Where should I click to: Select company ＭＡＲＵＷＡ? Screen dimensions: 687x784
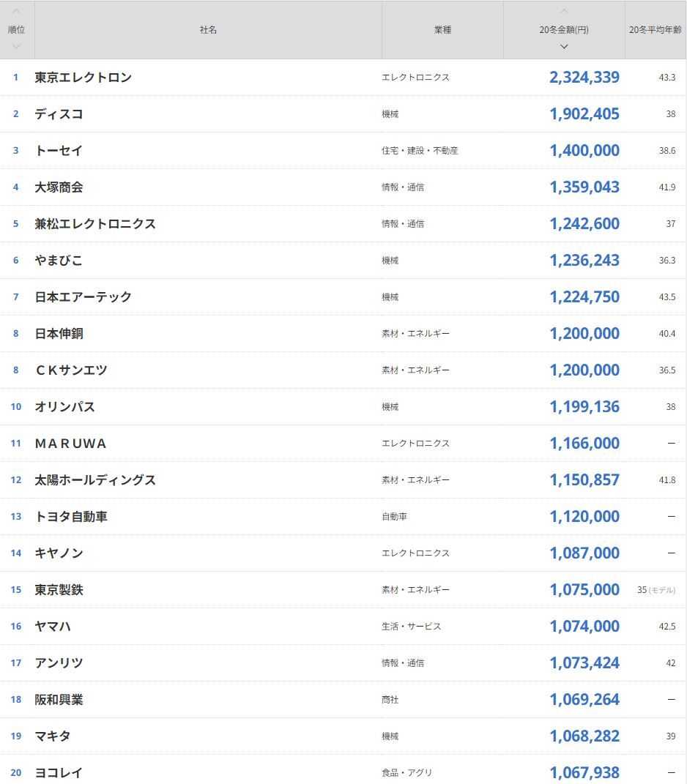(70, 444)
